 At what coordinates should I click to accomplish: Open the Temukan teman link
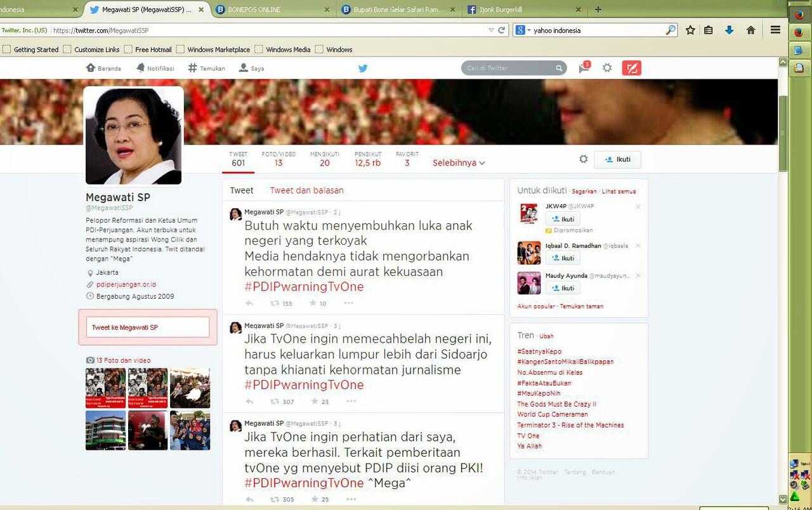pos(582,306)
